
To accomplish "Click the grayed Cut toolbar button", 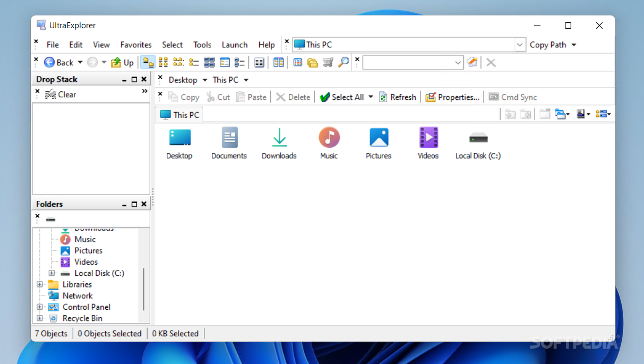I will click(218, 97).
